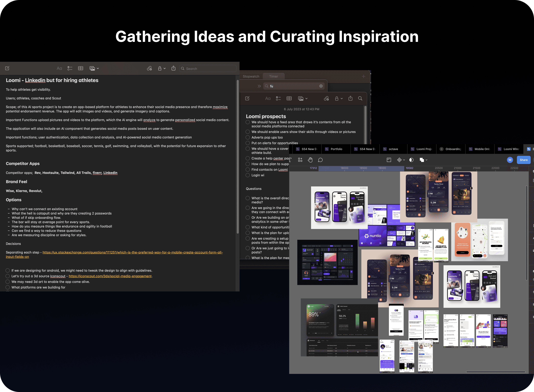Open the Figma Resources tool
Image resolution: width=534 pixels, height=392 pixels.
300,160
